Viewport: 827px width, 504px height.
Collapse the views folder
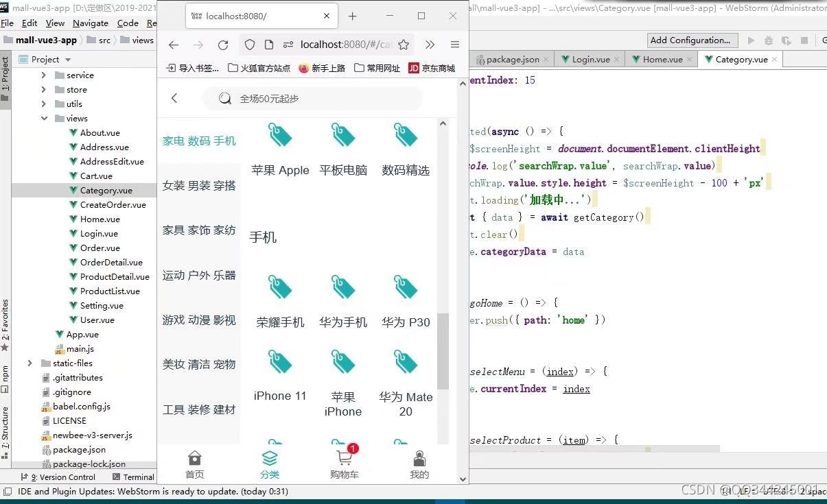(44, 119)
